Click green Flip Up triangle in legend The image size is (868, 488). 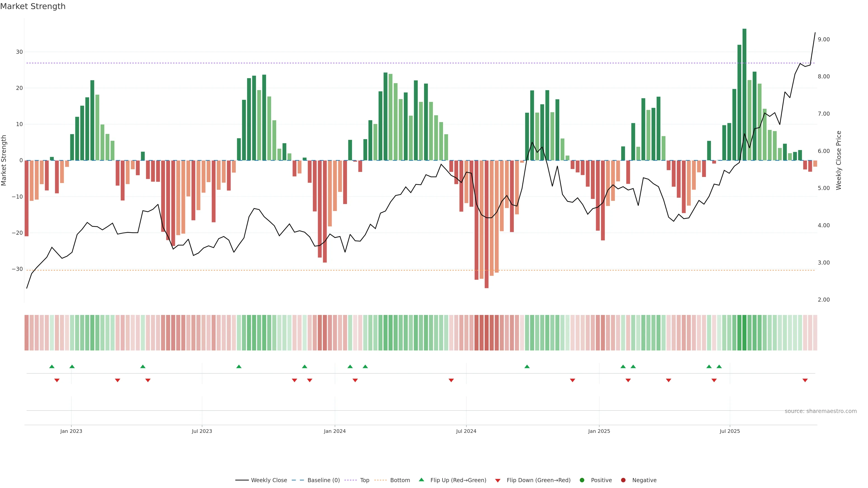[x=421, y=480]
